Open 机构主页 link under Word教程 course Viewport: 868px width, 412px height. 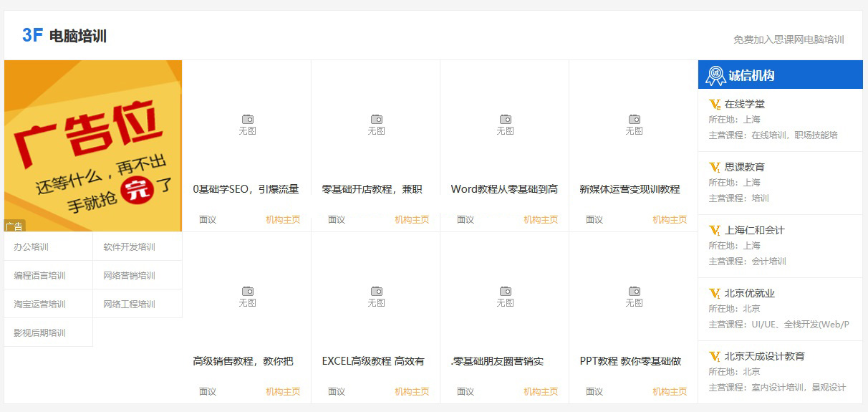tap(541, 220)
